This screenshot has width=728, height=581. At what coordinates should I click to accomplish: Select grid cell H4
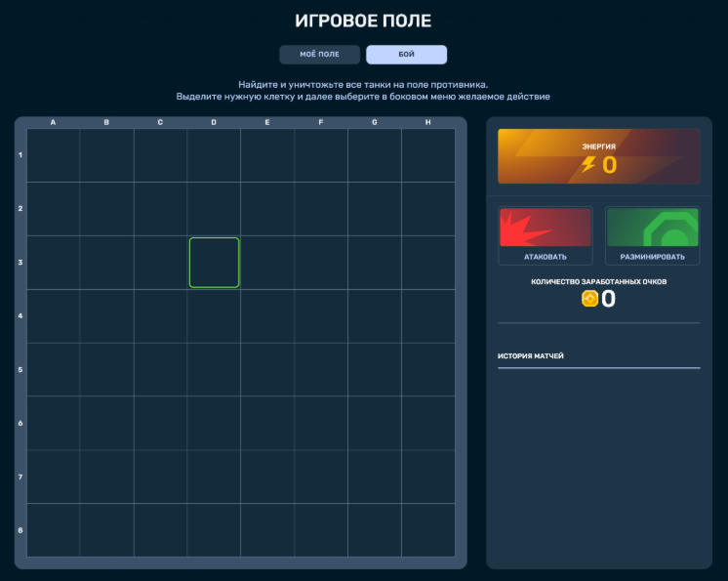coord(428,315)
